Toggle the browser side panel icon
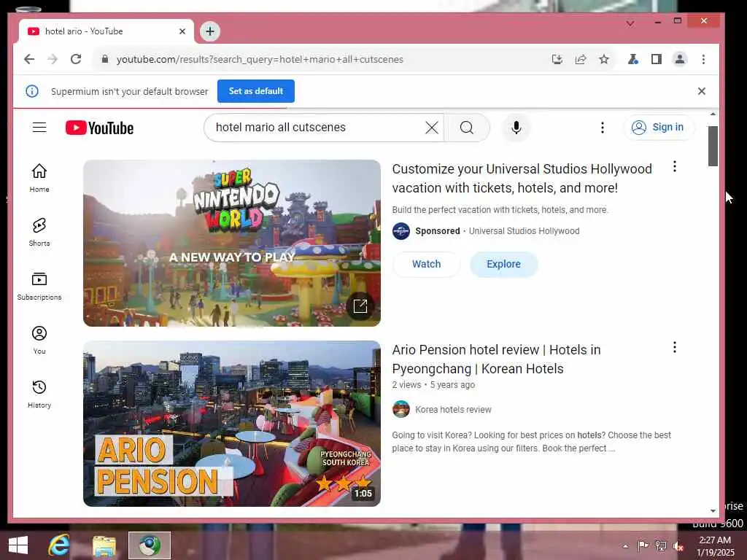 point(656,59)
